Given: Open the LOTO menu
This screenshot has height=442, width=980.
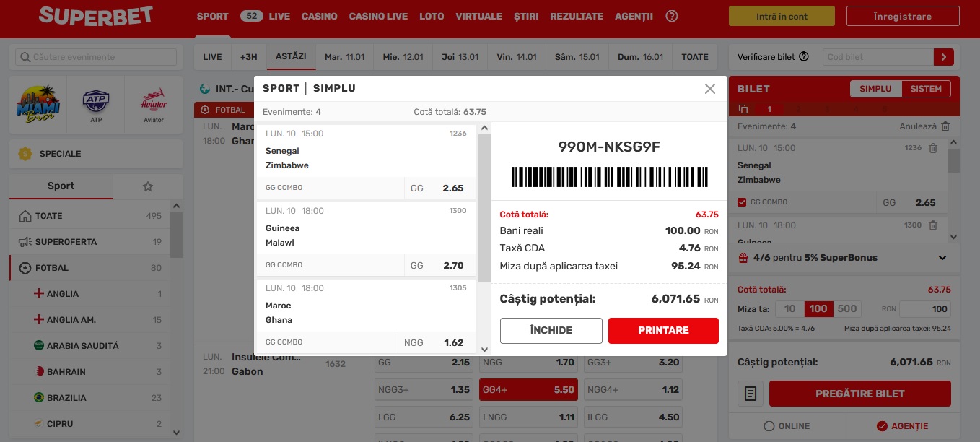Looking at the screenshot, I should [432, 16].
